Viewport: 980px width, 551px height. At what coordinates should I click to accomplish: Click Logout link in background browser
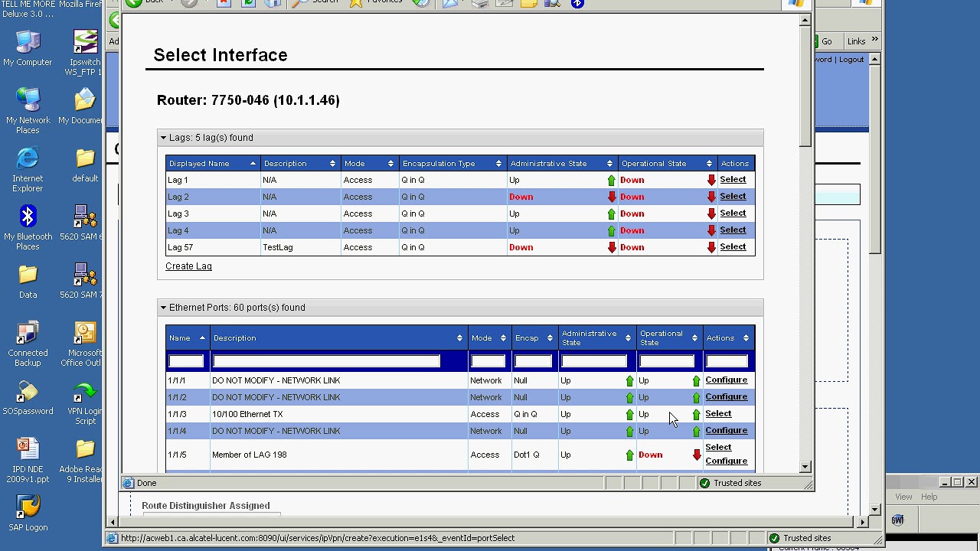coord(851,60)
